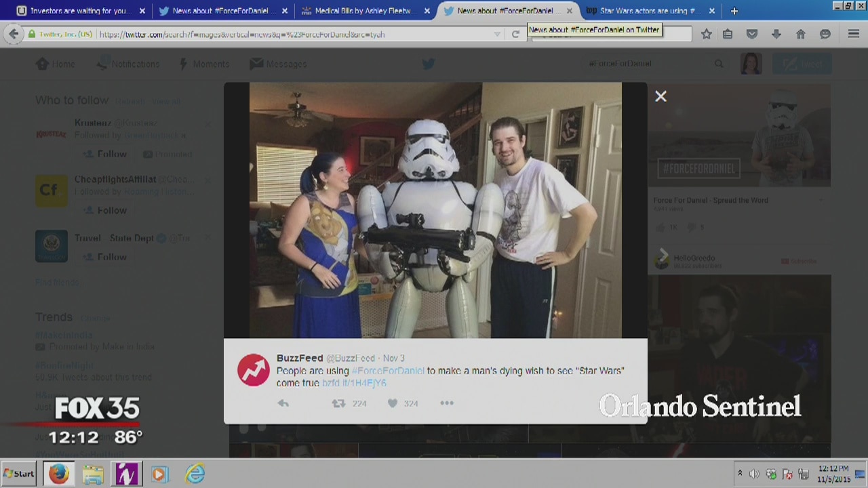The height and width of the screenshot is (488, 868).
Task: Open Twitter Messages
Action: click(x=279, y=64)
